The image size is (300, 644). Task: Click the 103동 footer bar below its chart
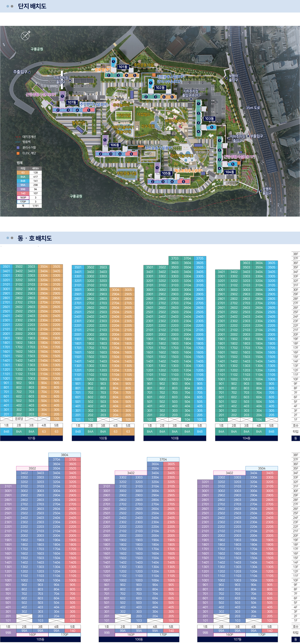pyautogui.click(x=175, y=438)
